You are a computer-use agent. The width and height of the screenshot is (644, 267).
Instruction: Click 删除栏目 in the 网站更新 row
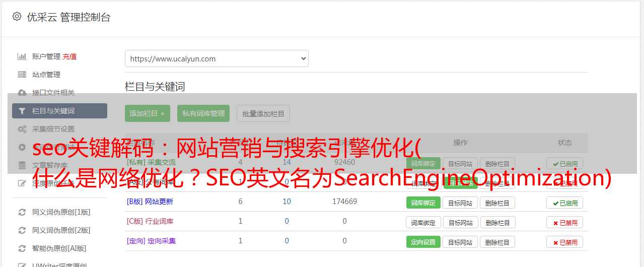pyautogui.click(x=497, y=203)
